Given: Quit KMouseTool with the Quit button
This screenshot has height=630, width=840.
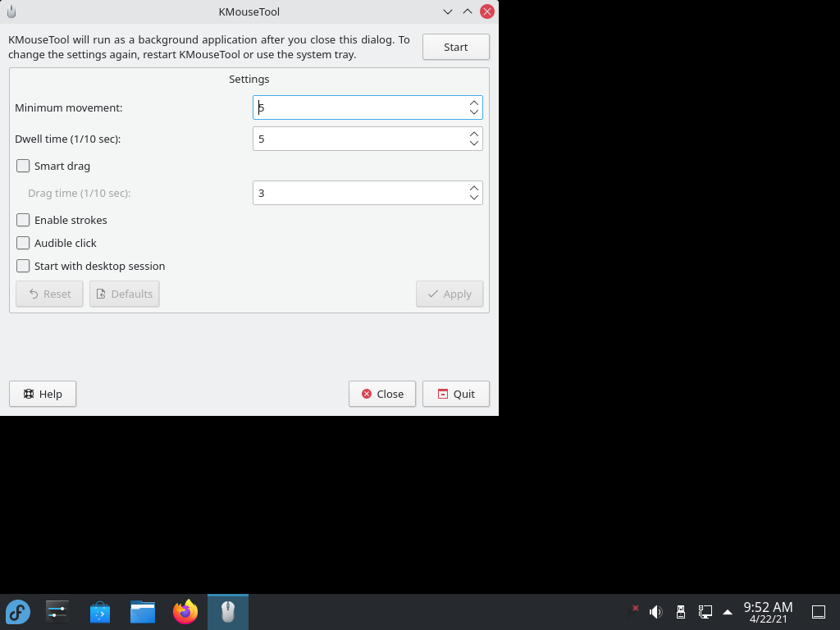Looking at the screenshot, I should tap(456, 394).
